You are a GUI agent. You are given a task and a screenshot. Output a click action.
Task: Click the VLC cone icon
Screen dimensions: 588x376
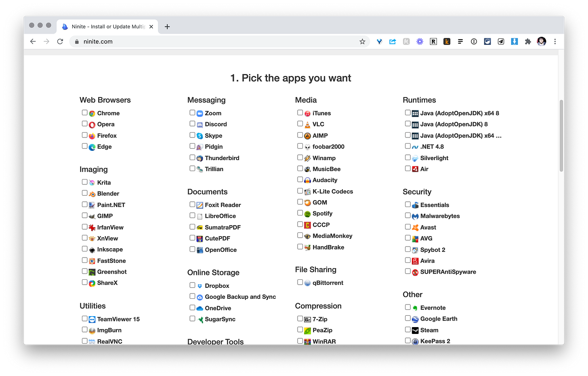point(307,125)
